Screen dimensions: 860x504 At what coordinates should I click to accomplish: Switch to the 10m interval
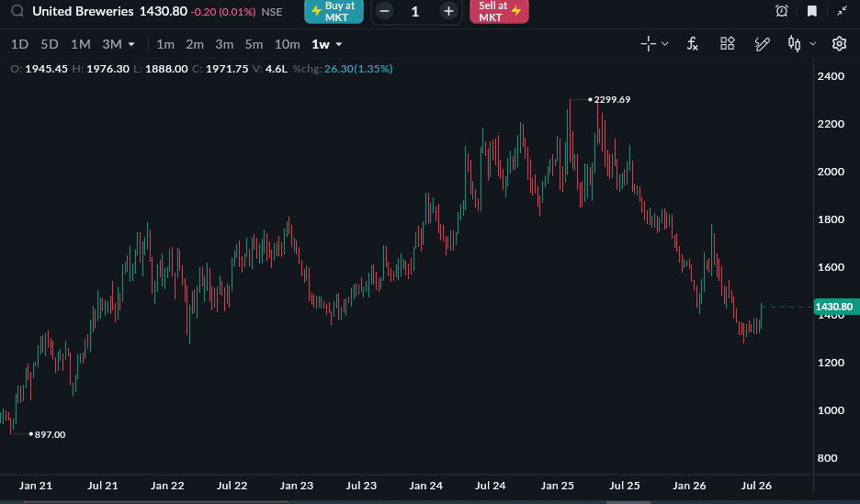click(288, 44)
